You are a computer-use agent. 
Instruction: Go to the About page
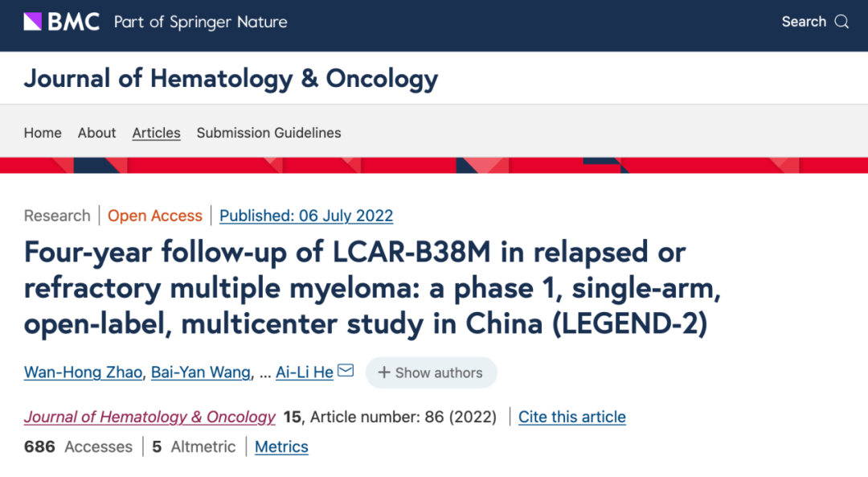pos(96,133)
